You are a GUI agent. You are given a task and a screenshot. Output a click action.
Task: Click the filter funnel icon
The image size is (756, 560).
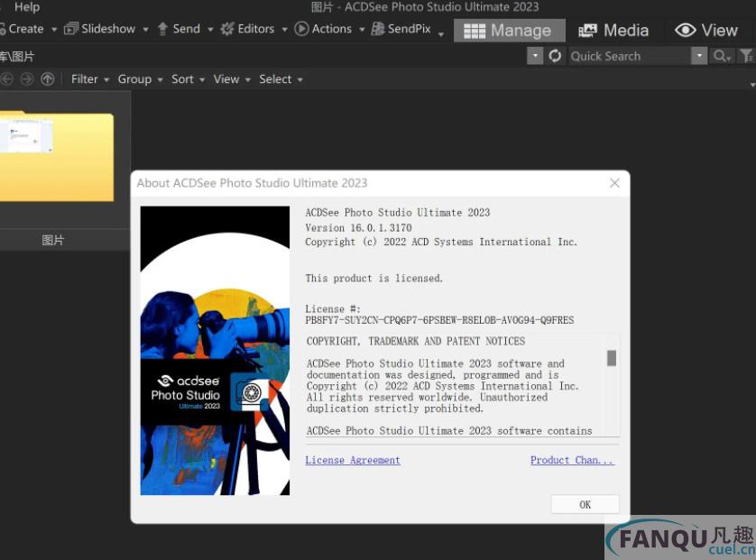(x=747, y=56)
